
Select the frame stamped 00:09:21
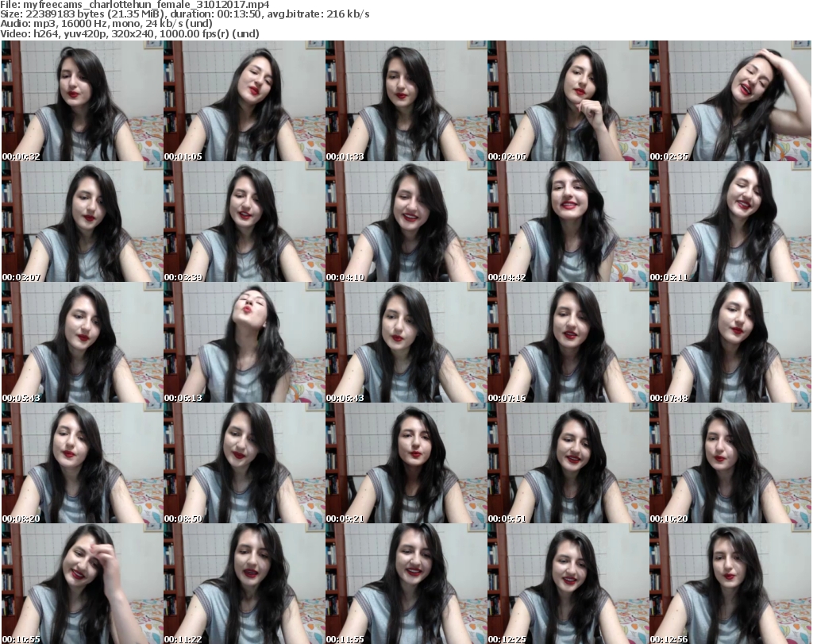click(405, 463)
